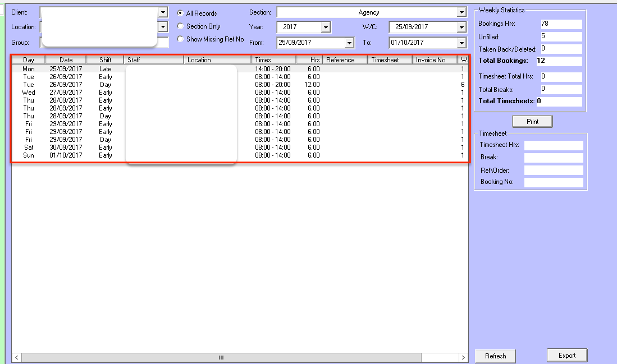Select the All Records radio button
This screenshot has width=617, height=364.
[180, 13]
